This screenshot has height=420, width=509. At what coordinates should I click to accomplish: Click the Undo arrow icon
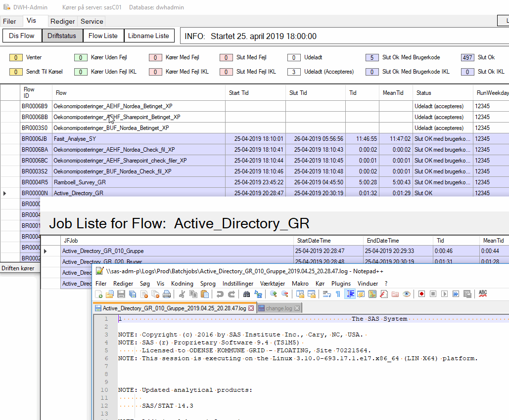(220, 294)
